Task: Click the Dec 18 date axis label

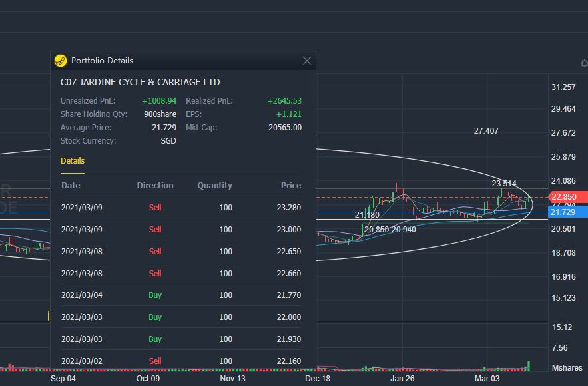Action: pos(317,379)
